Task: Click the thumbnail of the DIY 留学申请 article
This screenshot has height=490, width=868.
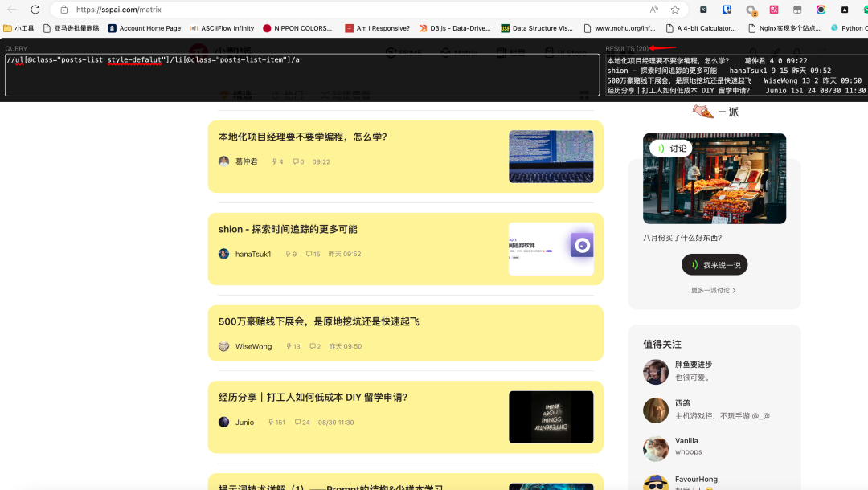Action: [x=551, y=417]
